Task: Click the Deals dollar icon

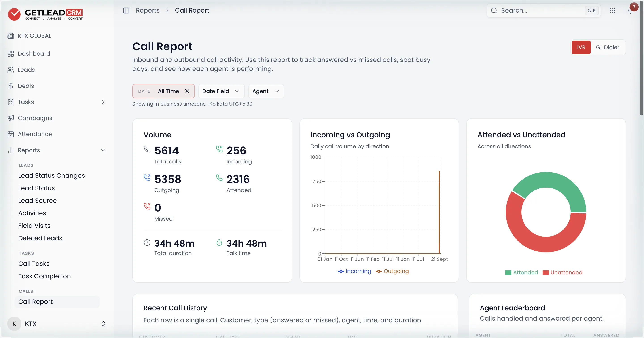Action: pyautogui.click(x=11, y=86)
